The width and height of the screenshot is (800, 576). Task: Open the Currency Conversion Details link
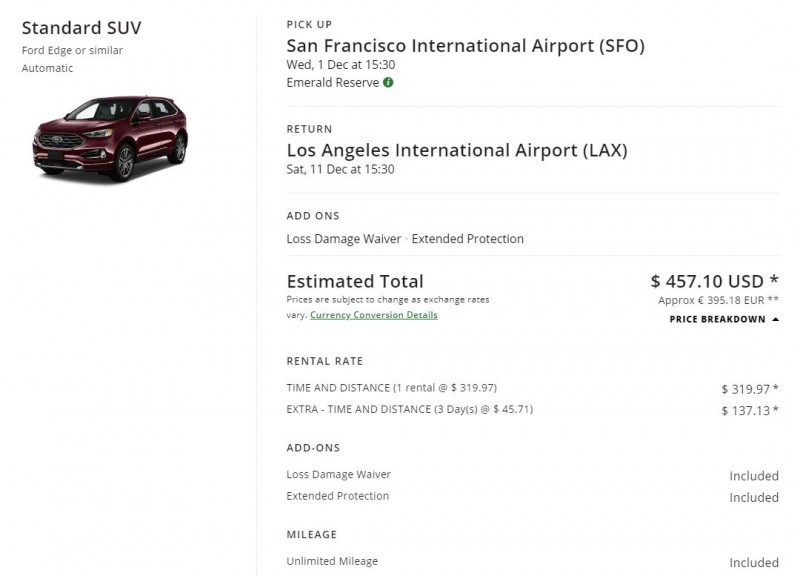(x=373, y=315)
